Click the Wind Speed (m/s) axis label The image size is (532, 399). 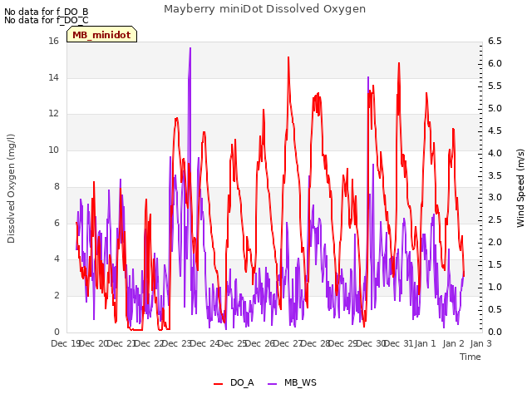[520, 188]
